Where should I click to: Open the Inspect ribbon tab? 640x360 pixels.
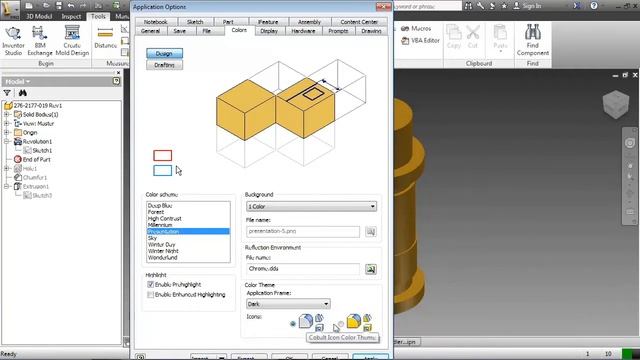(71, 16)
